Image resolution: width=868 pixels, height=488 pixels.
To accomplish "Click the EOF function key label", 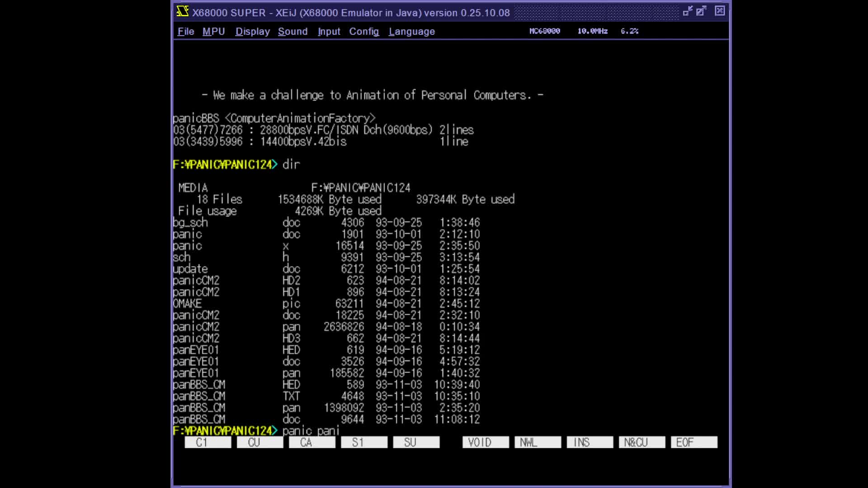I will pos(694,442).
